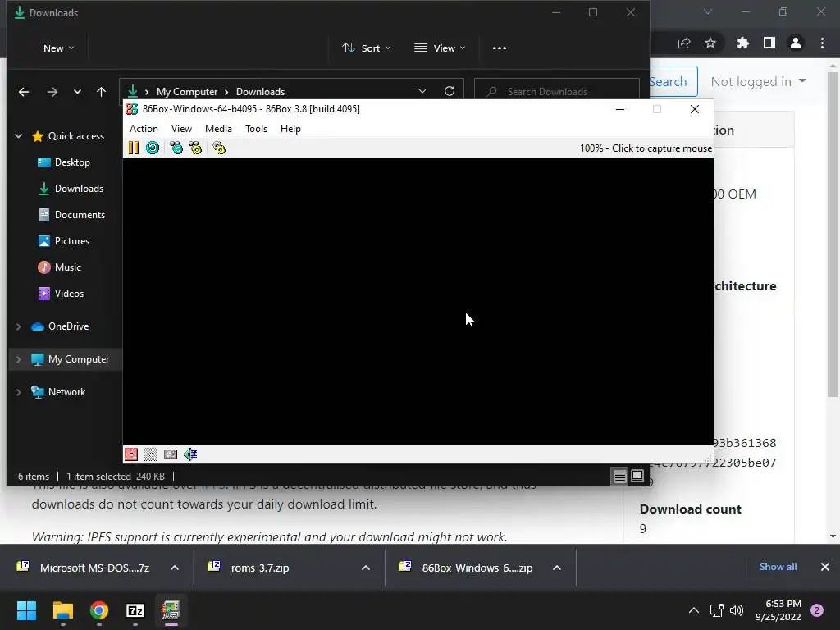Screen dimensions: 840x630
Task: Click the second grey floppy drive status icon
Action: click(151, 454)
